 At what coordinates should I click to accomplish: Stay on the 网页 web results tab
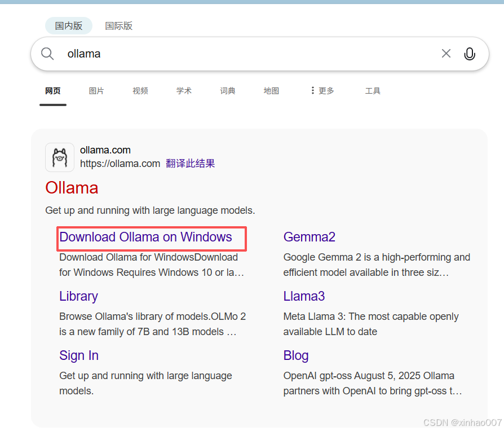point(52,90)
